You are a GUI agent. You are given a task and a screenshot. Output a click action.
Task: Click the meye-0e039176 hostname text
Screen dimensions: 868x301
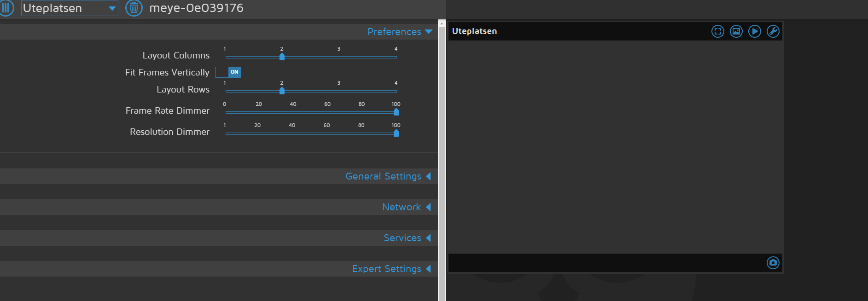pyautogui.click(x=196, y=8)
